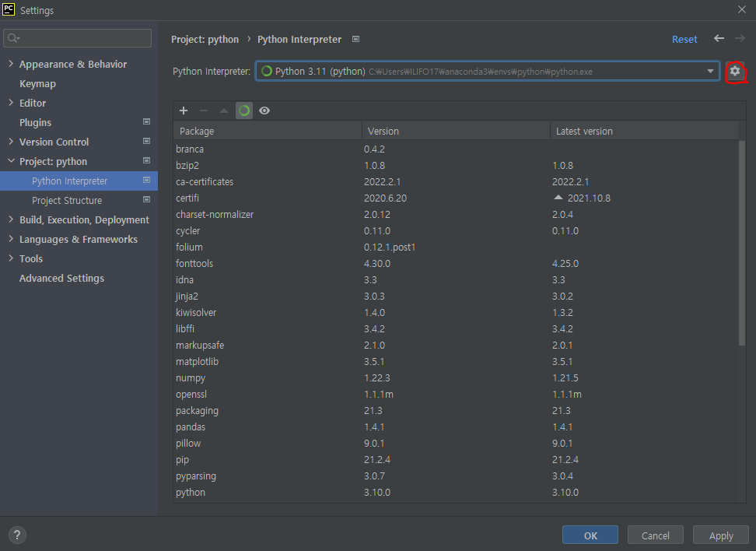Click the Package column header
The height and width of the screenshot is (551, 756).
(x=268, y=132)
